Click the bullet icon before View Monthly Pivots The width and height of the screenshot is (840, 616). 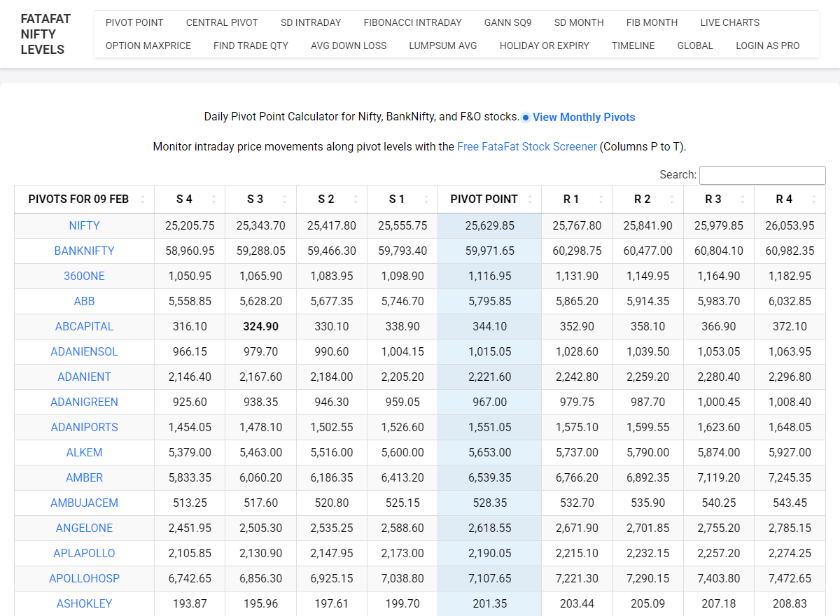(x=526, y=118)
